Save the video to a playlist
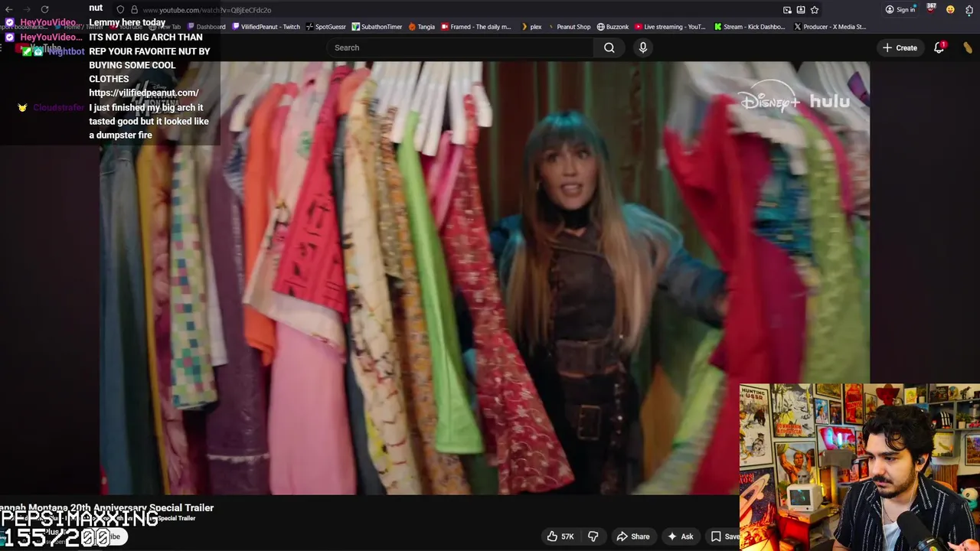The width and height of the screenshot is (980, 551). point(725,536)
